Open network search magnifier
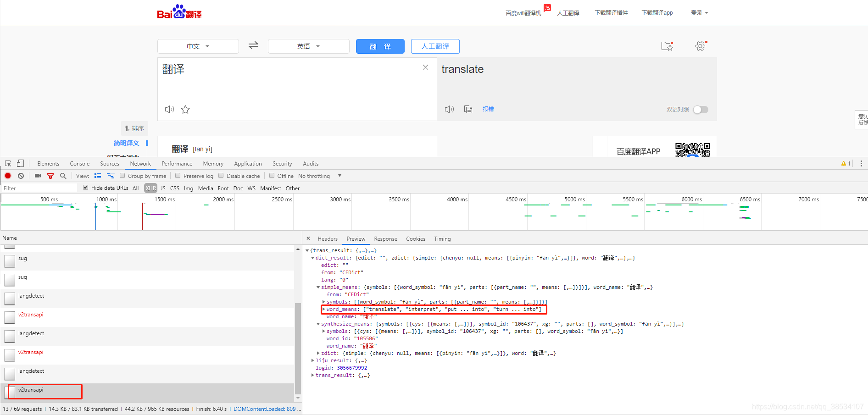Screen dimensions: 868x415 click(63, 176)
